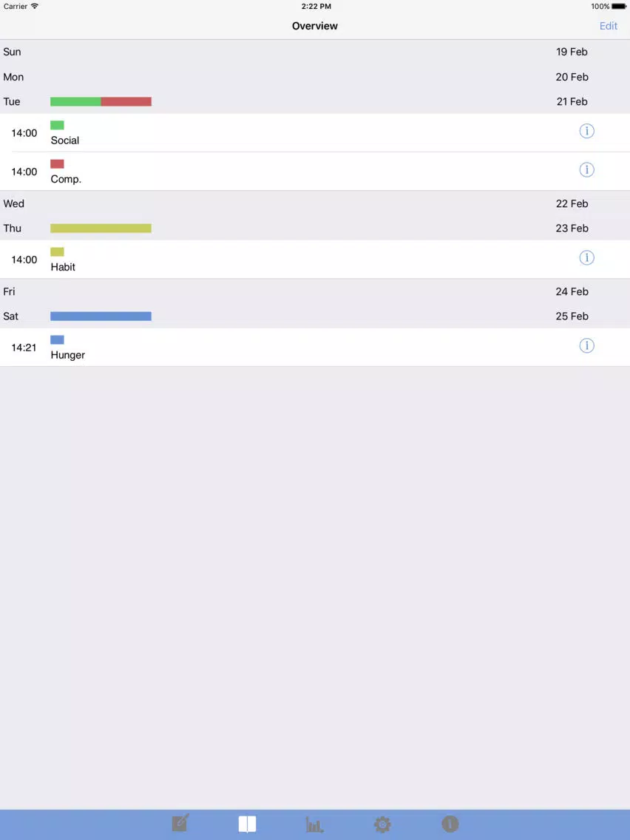Click the blue Hunger color swatch

[58, 339]
